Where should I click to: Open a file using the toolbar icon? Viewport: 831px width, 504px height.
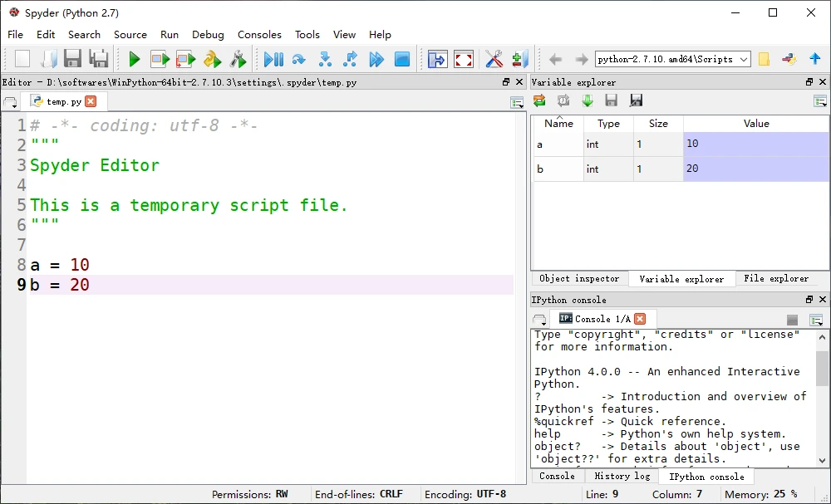tap(47, 59)
